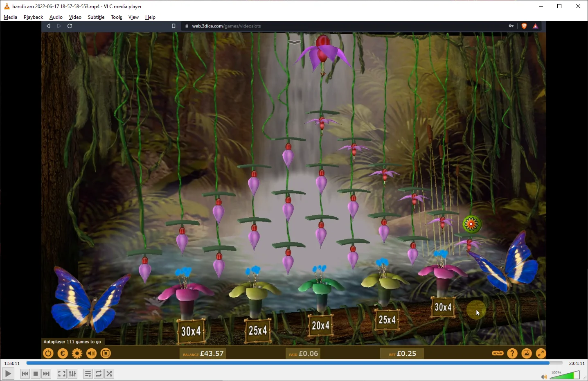Open VLC extended settings equalizer icon
Screen dimensions: 588x381
[72, 374]
